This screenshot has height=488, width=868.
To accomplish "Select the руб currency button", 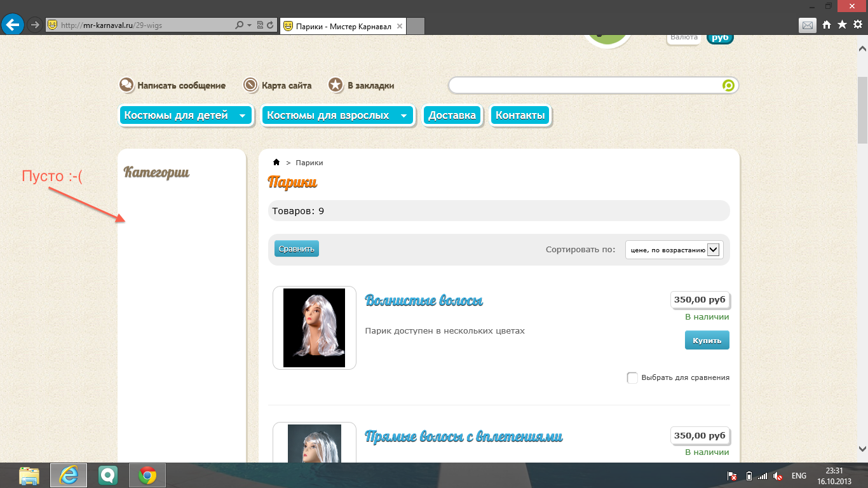I will pos(720,37).
